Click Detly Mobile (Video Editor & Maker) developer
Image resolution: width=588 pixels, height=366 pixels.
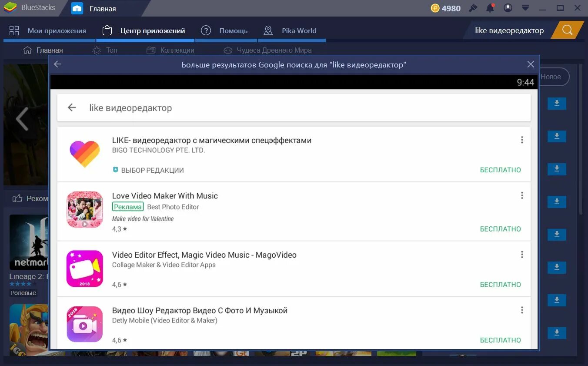[165, 320]
